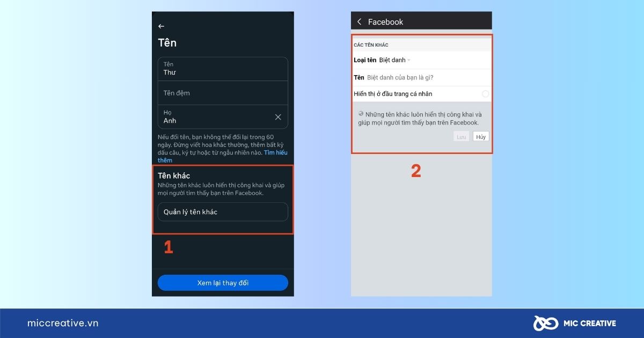Click the 'Nếu đổi tên, bạn không thể đổi lại' notice
The height and width of the screenshot is (338, 644).
223,149
